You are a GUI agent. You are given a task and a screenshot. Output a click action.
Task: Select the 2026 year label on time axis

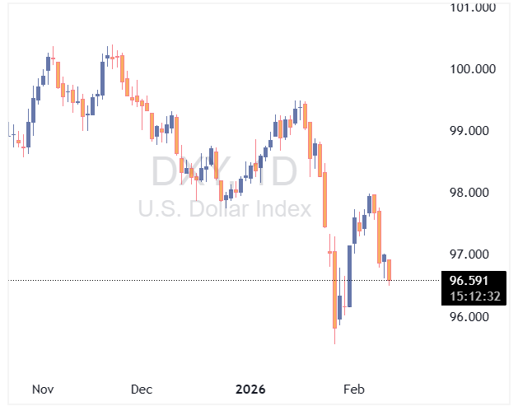click(250, 389)
